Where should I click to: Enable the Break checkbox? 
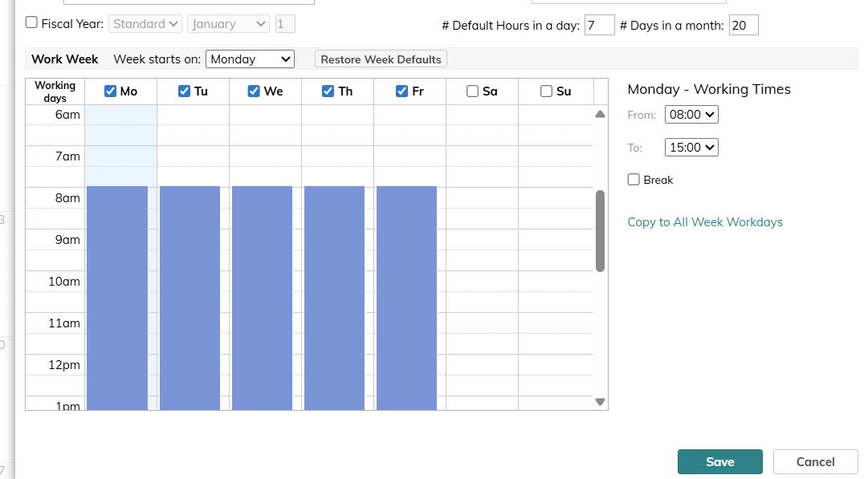tap(634, 179)
